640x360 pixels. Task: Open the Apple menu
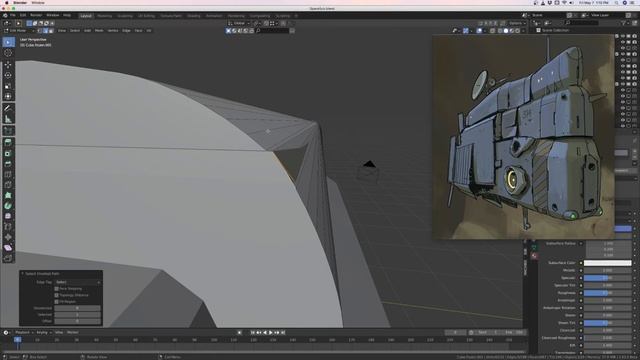[7, 2]
